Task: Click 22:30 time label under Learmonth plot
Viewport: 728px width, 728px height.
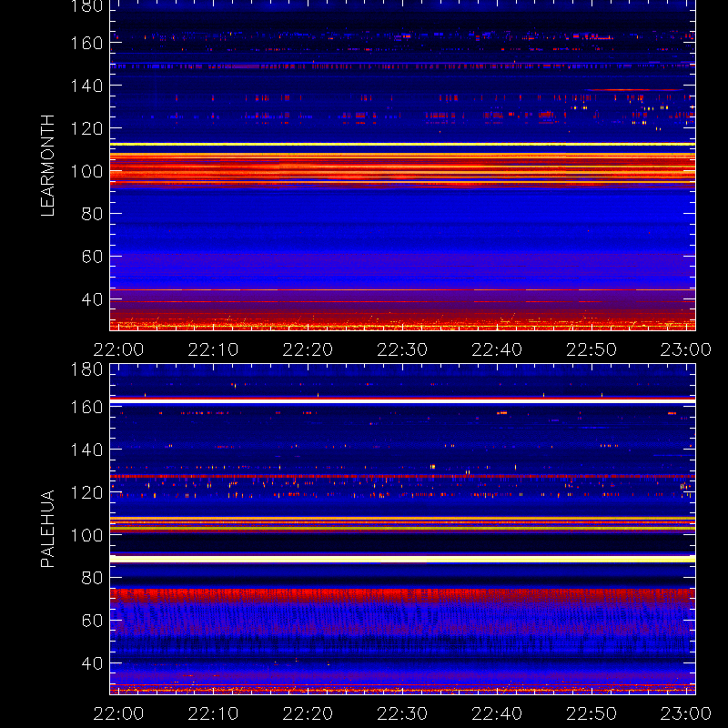Action: 402,349
